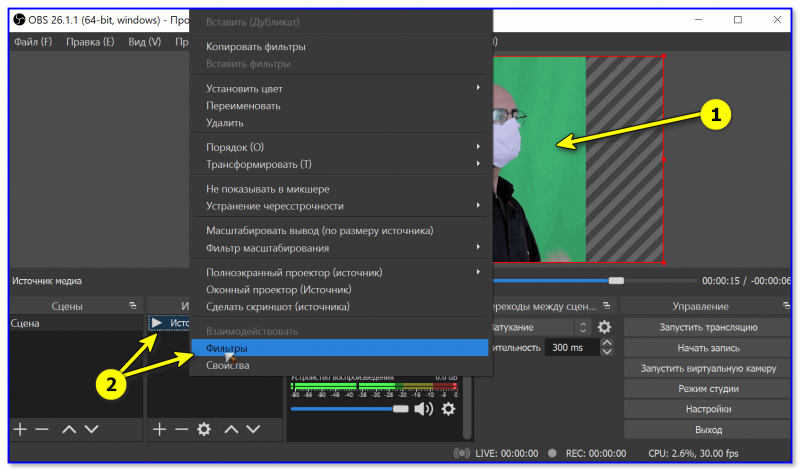Decrease transition duration with down arrow
Viewport: 800px width, 471px height.
point(607,352)
